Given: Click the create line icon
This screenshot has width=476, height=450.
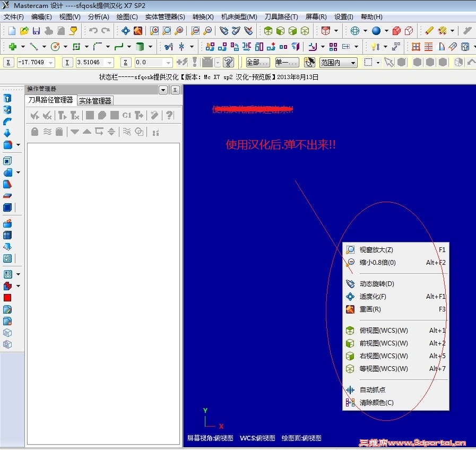Looking at the screenshot, I should point(33,47).
